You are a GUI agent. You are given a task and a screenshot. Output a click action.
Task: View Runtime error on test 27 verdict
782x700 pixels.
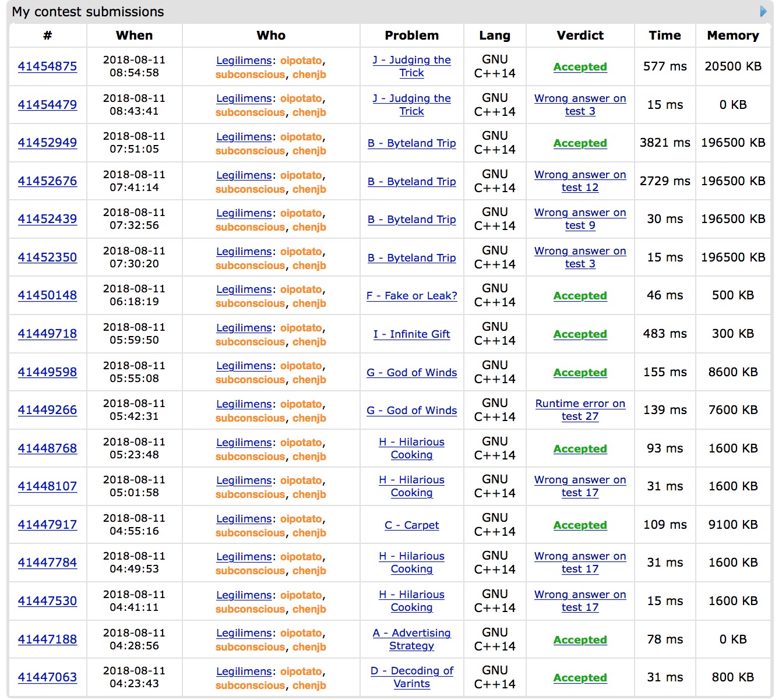coord(580,410)
